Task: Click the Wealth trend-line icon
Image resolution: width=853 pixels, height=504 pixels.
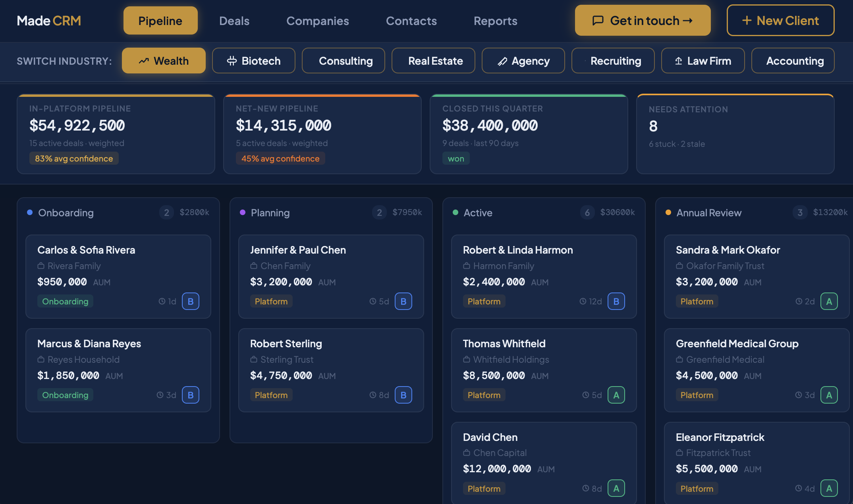Action: point(144,61)
